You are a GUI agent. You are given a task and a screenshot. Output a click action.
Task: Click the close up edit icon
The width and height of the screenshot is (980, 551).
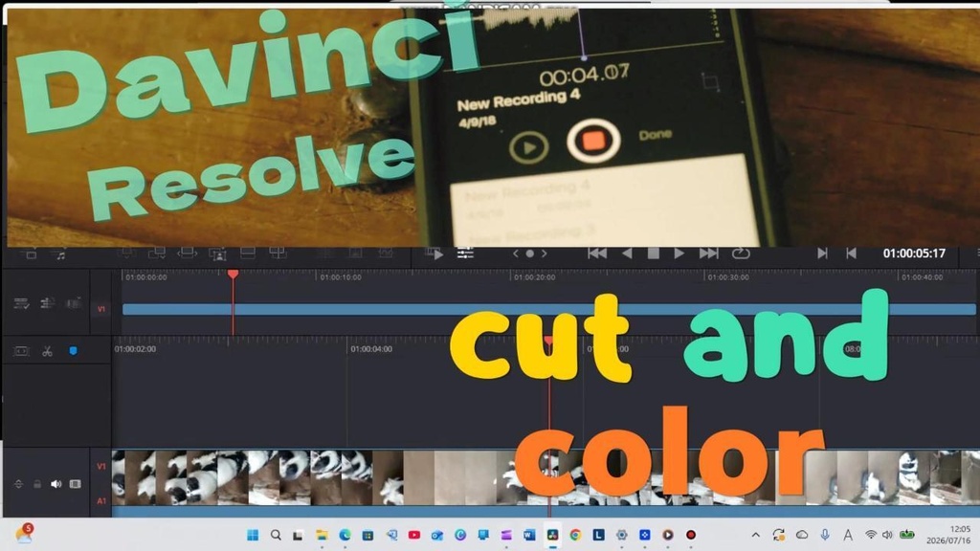click(x=217, y=253)
